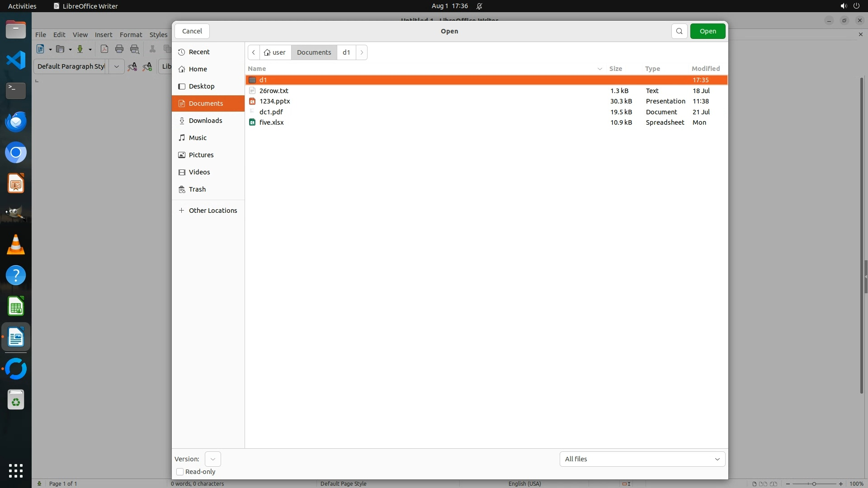Click the zoom slider in the status bar

coord(814,484)
